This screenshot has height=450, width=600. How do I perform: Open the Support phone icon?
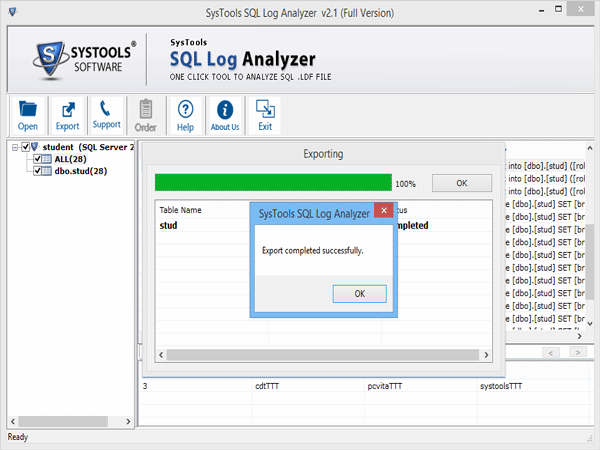pos(106,115)
